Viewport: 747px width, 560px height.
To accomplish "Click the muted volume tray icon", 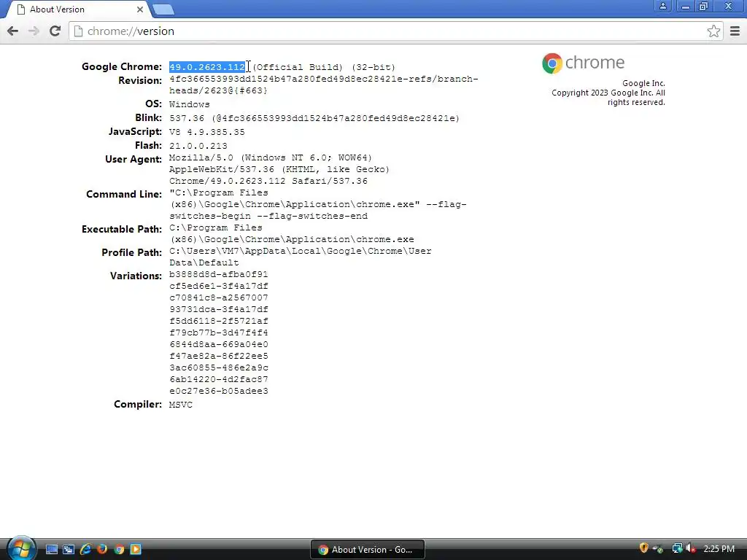I will point(690,549).
